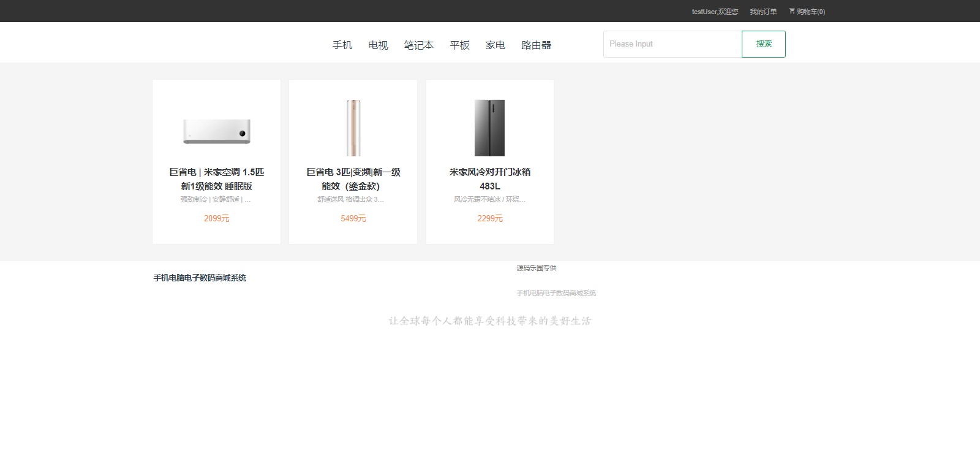Focus the Please Input search field
This screenshot has height=464, width=980.
point(673,44)
